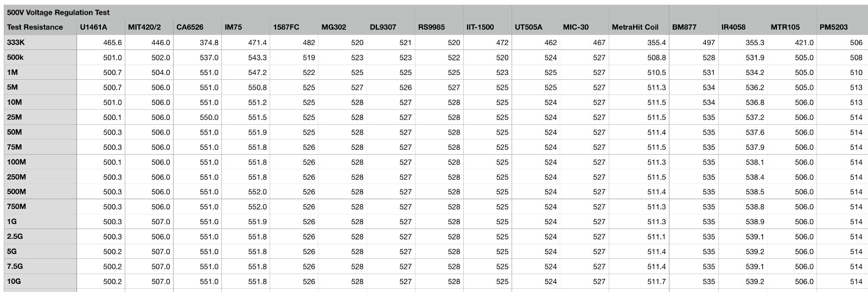The width and height of the screenshot is (868, 292).
Task: Select the 10G row label
Action: point(14,281)
